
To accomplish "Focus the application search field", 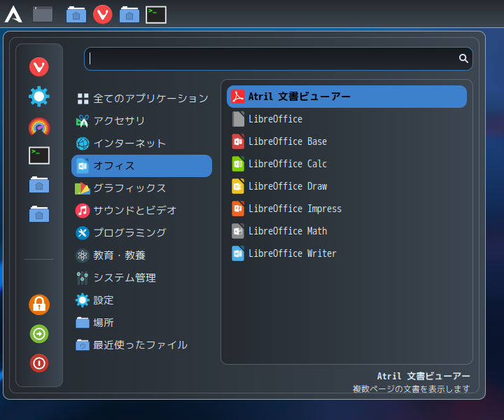I will 279,59.
